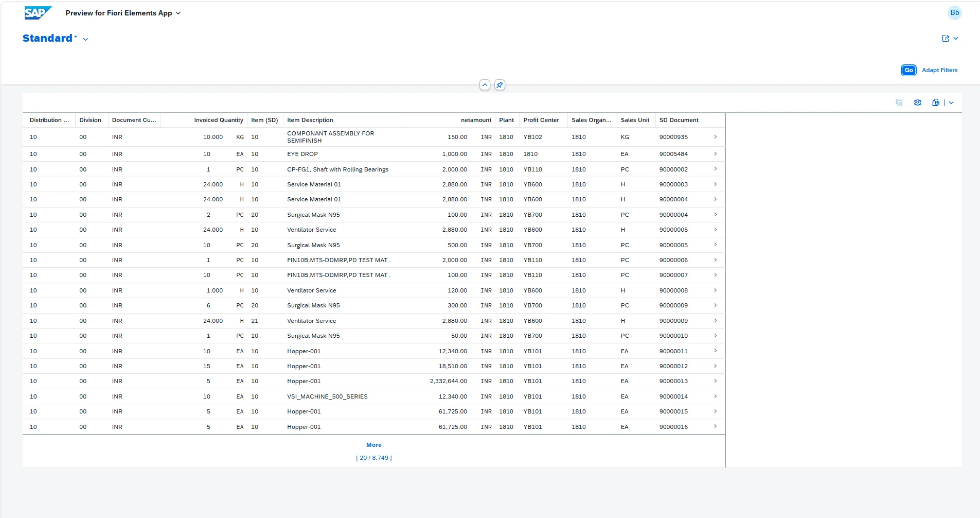Open row chevron for document 90000010
Viewport: 980px width, 518px height.
[x=715, y=336]
